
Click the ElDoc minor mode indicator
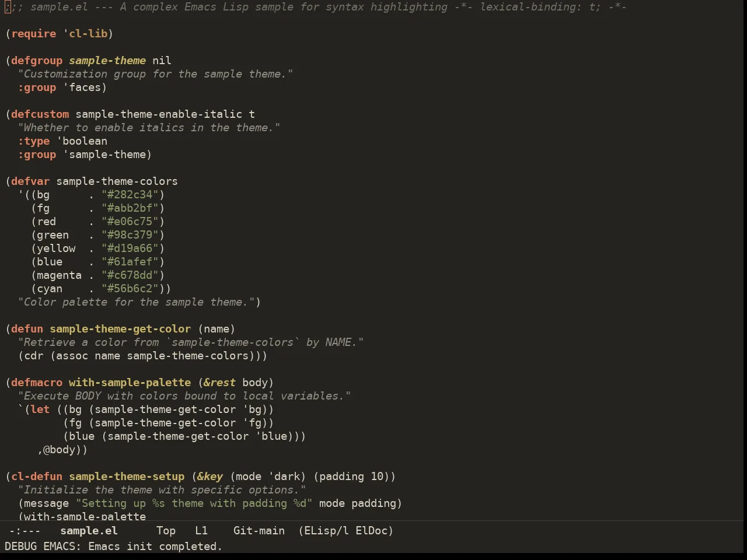[371, 531]
